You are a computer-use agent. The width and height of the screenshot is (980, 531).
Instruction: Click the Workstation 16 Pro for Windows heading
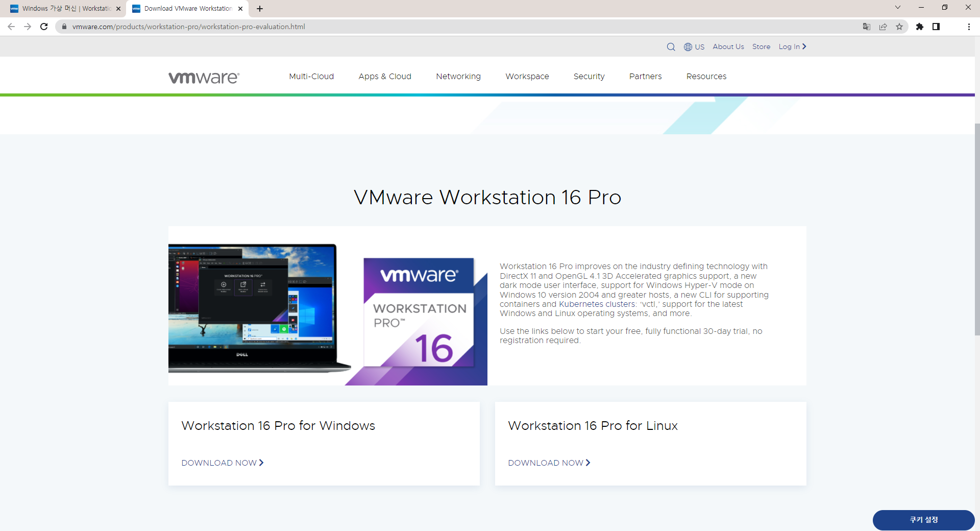pyautogui.click(x=278, y=425)
